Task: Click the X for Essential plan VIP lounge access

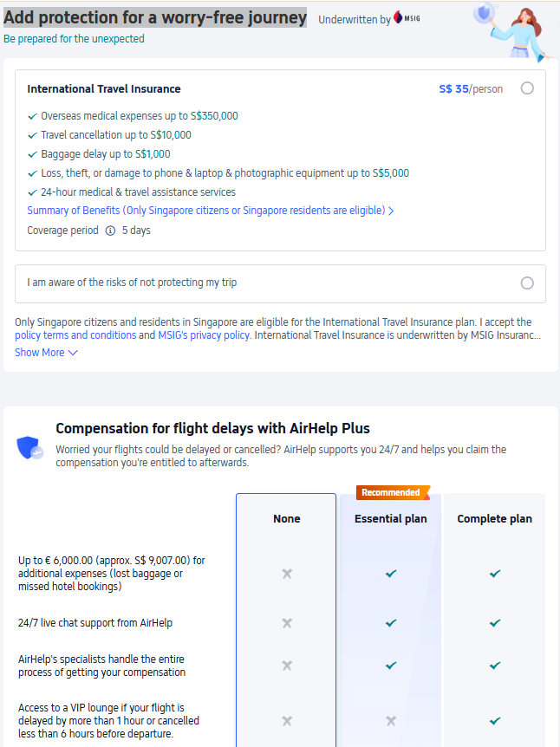Action: (x=391, y=720)
